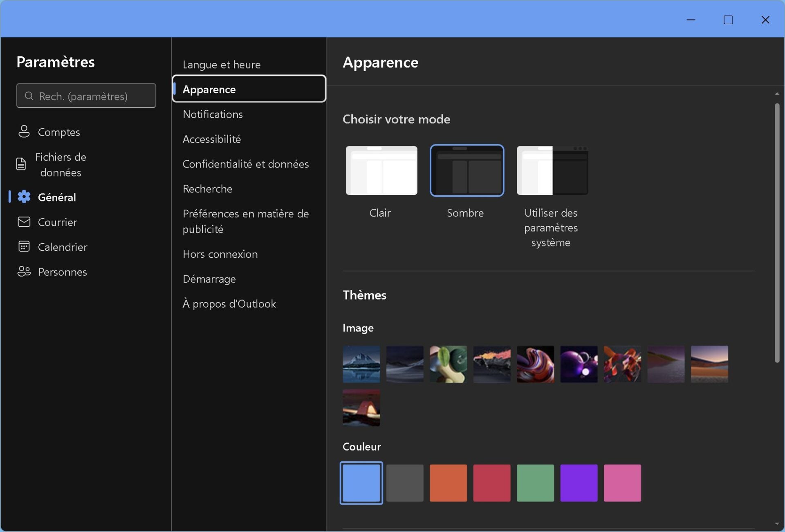Choose the system settings mode preview
Image resolution: width=785 pixels, height=532 pixels.
pyautogui.click(x=552, y=170)
